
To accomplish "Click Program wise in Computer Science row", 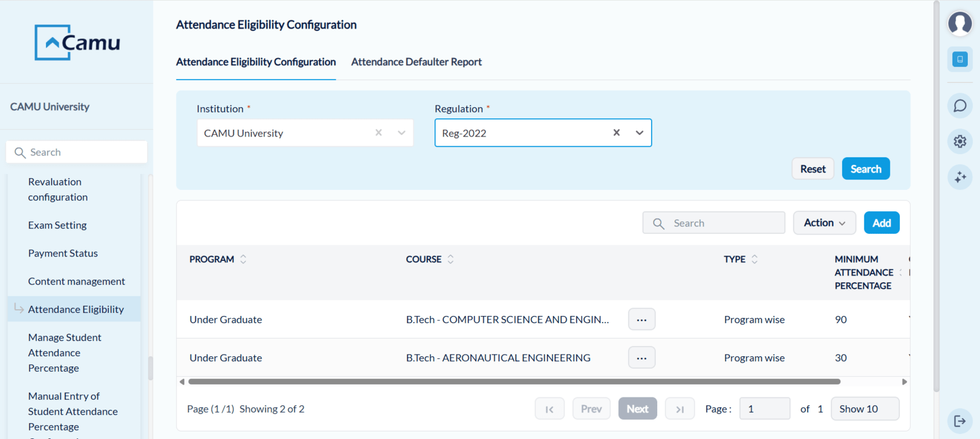I will click(755, 320).
